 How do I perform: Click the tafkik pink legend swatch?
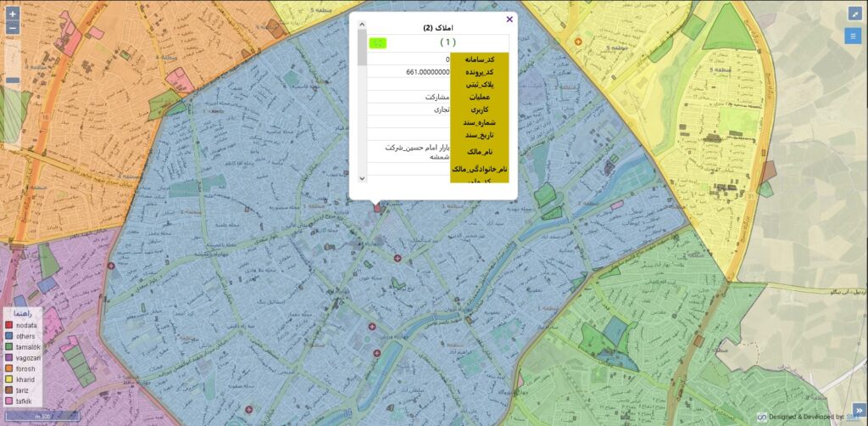coord(9,401)
